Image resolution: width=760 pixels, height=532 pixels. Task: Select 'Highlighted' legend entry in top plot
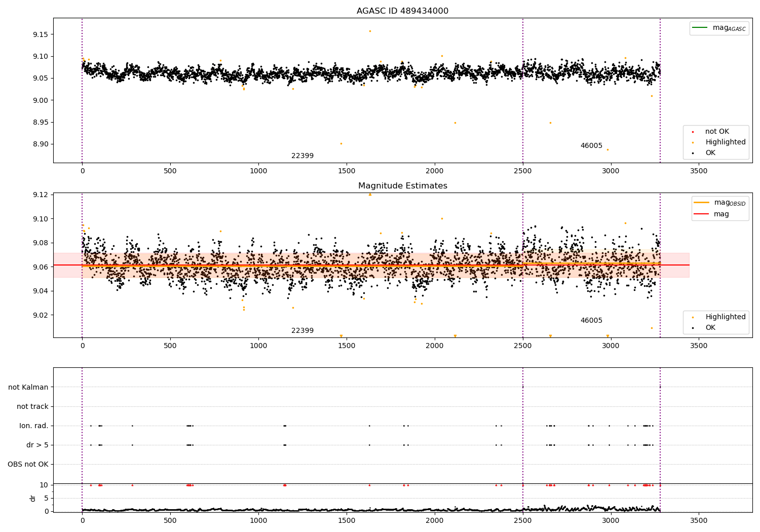click(725, 142)
